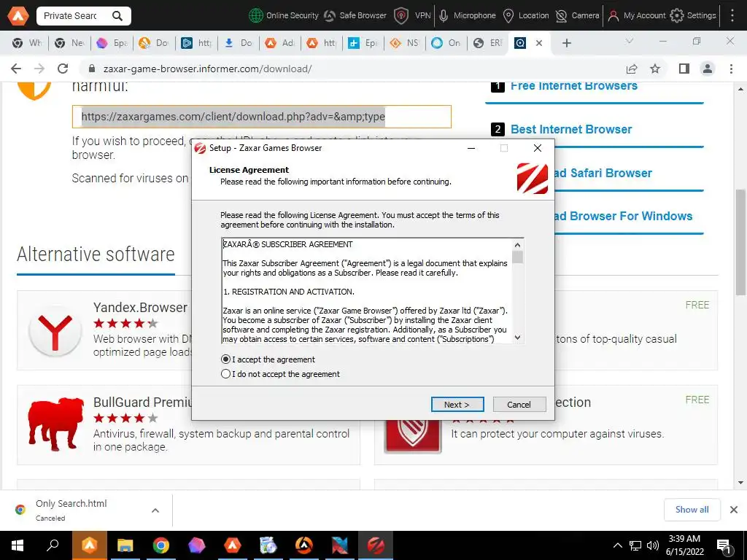747x560 pixels.
Task: Switch to the Ad tab
Action: click(x=280, y=43)
